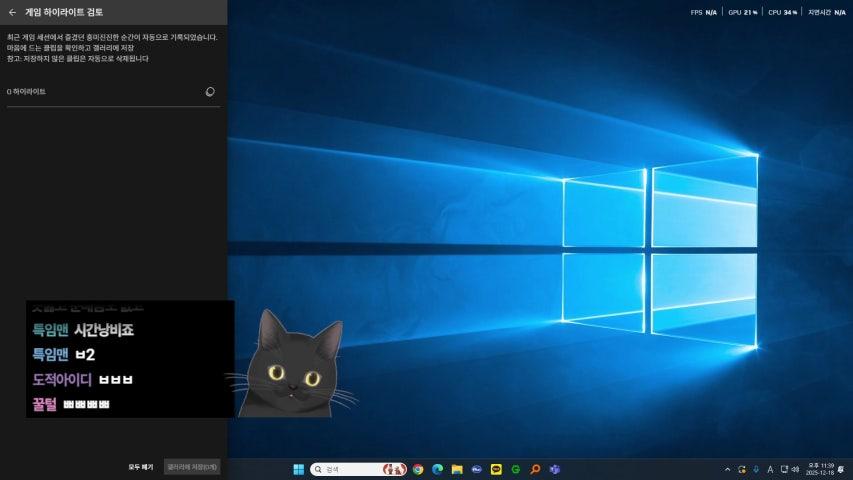
Task: Open File Explorer from the taskbar
Action: click(457, 469)
